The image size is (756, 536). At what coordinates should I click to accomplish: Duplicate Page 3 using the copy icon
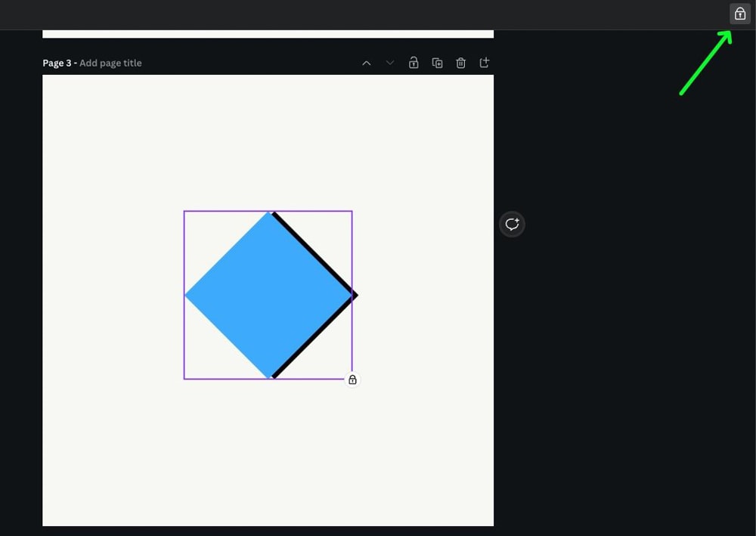click(x=437, y=64)
